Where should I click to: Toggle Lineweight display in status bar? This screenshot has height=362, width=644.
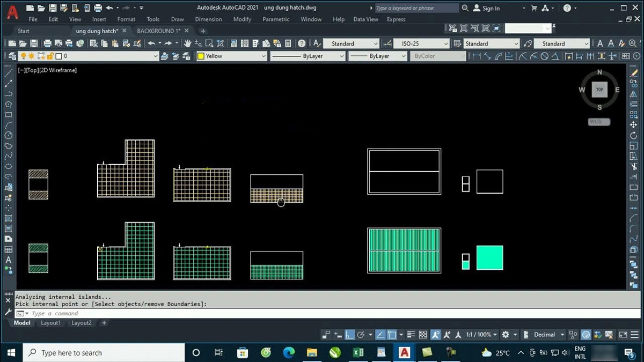(411, 335)
